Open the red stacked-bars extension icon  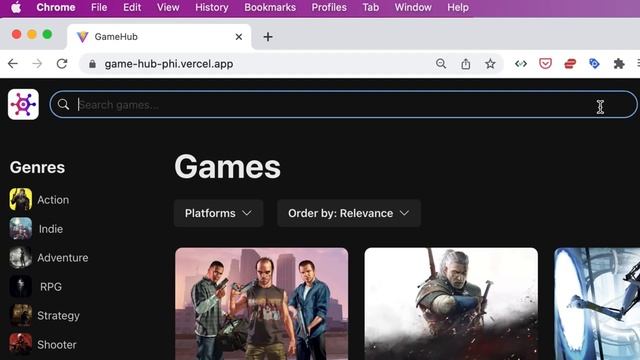570,64
